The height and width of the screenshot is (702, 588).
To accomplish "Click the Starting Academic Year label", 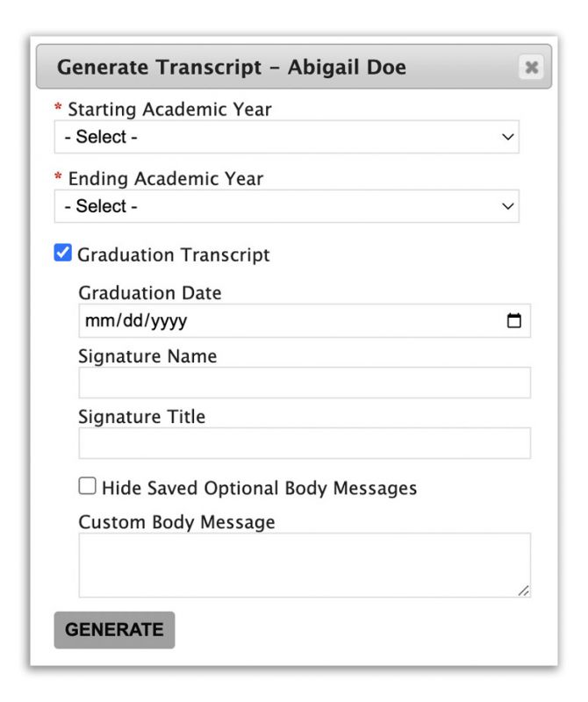I will (169, 110).
